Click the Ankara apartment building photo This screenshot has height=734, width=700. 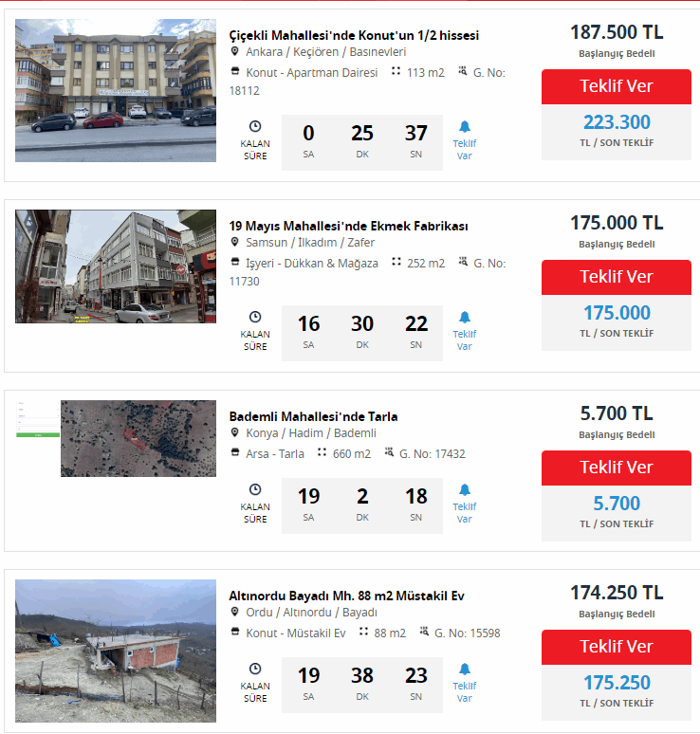(x=116, y=90)
